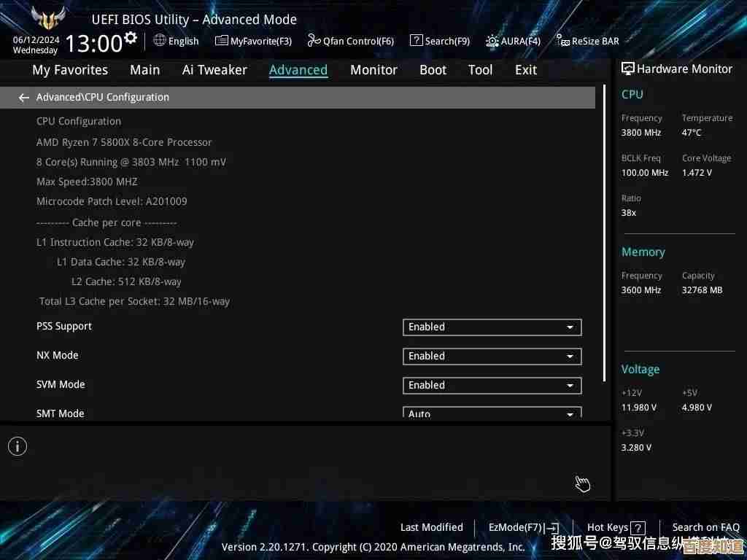
Task: Switch to the Ai Tweaker tab
Action: point(214,70)
